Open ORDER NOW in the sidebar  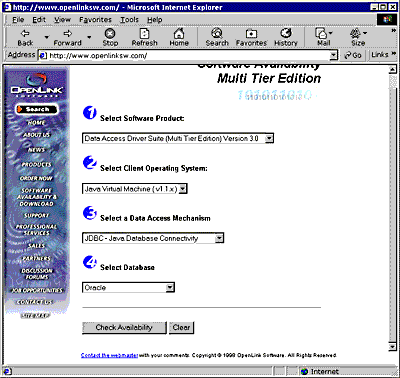pyautogui.click(x=36, y=178)
